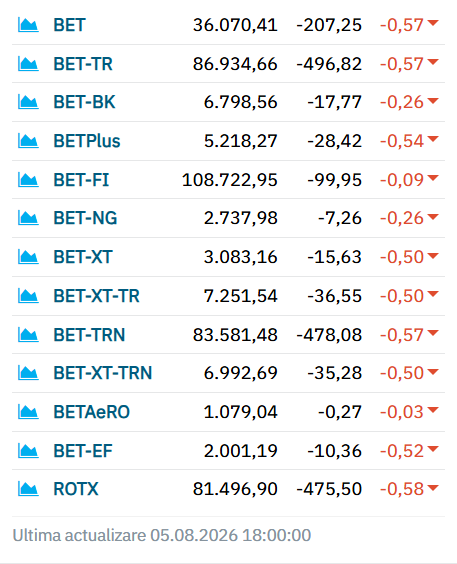
Task: Follow the BET-XT-TRN index link
Action: coord(103,373)
